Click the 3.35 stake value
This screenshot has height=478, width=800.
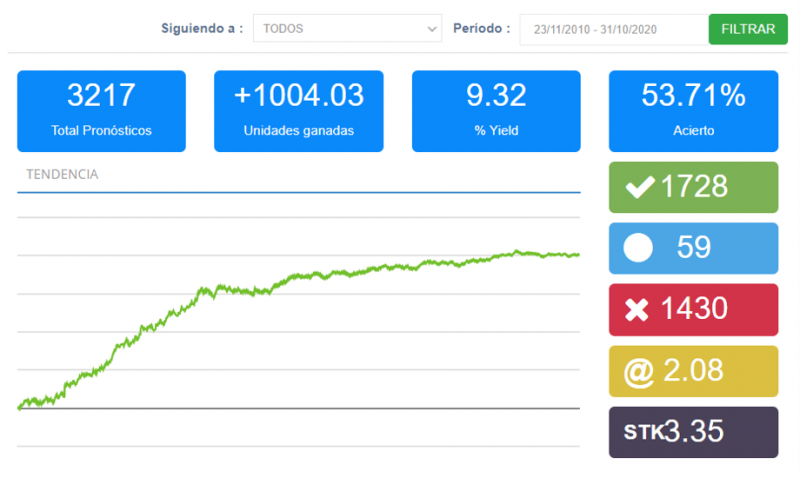[x=694, y=432]
